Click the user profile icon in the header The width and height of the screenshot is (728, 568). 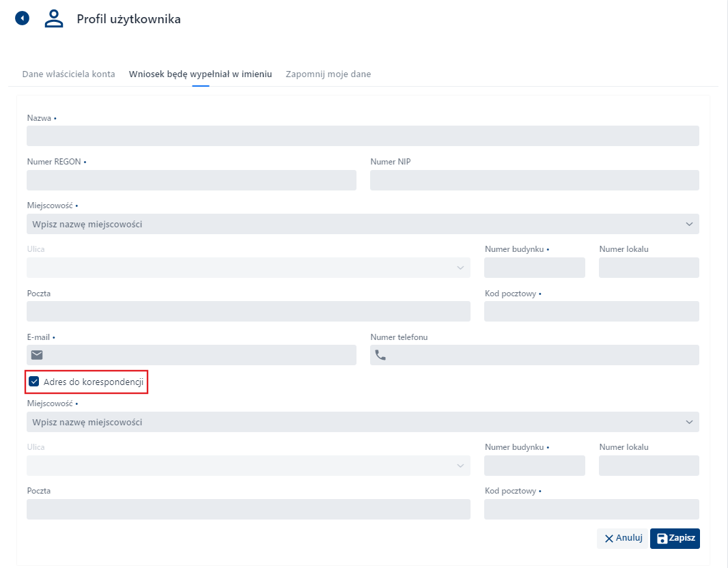coord(53,18)
